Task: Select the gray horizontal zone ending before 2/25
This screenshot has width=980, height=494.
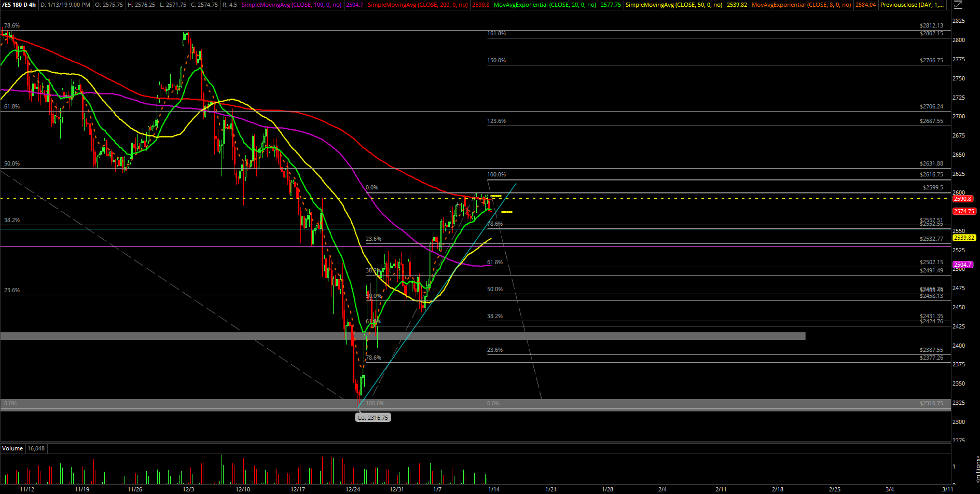Action: (x=403, y=336)
